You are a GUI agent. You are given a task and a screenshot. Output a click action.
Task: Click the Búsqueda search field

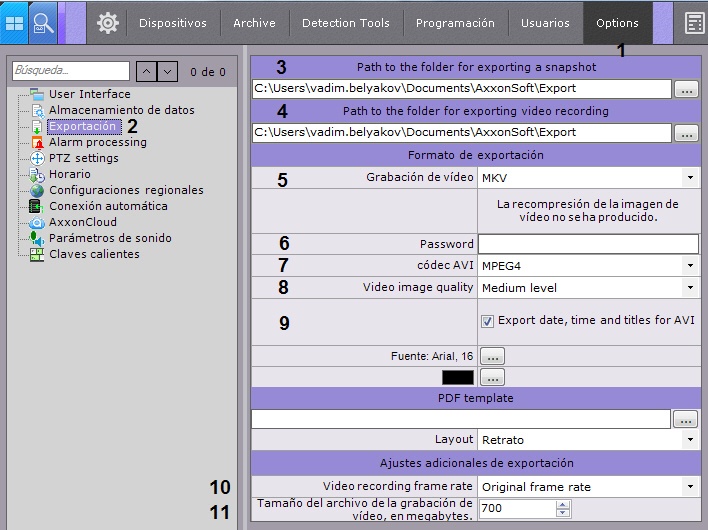click(71, 71)
